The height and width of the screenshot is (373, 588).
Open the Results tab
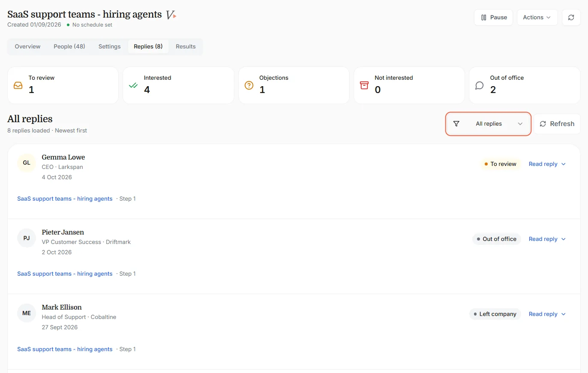pyautogui.click(x=186, y=47)
